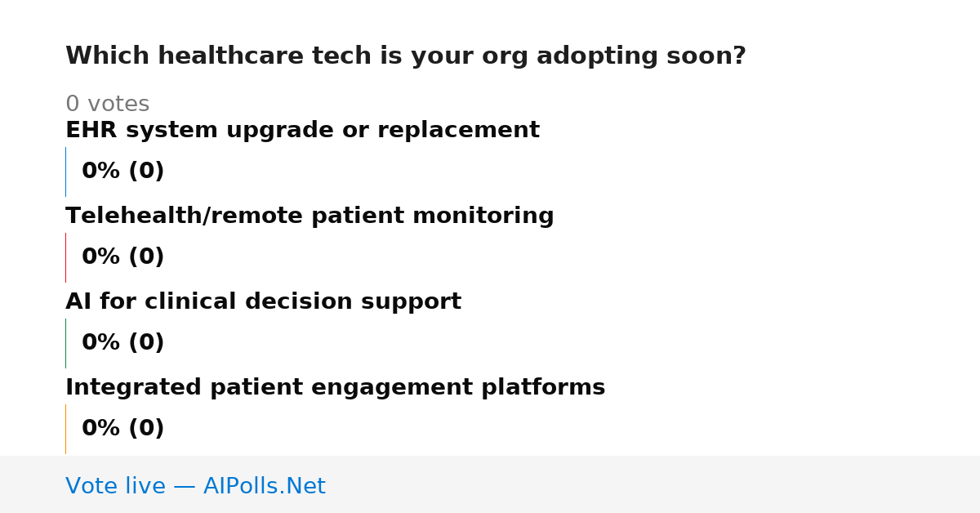Click the gray footer bar
Screen dimensions: 980x513
coord(490,484)
